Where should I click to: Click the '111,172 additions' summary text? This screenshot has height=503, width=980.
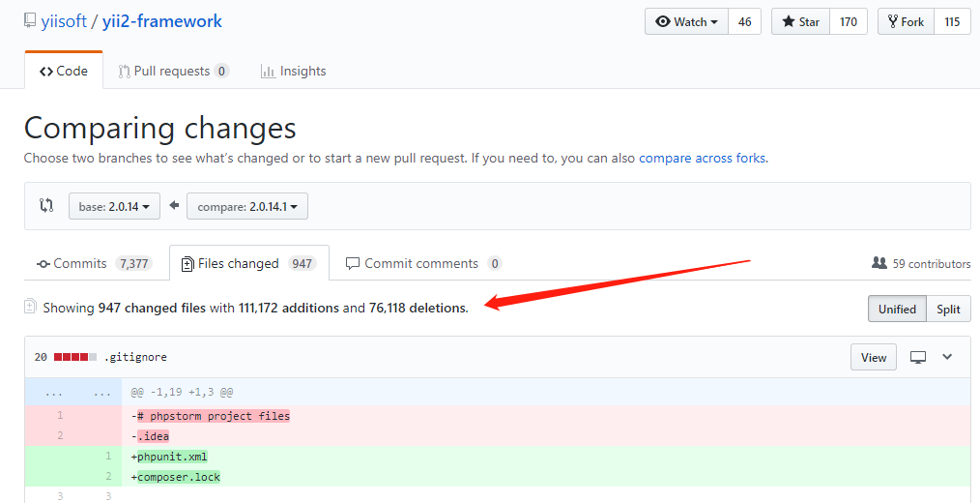coord(289,308)
